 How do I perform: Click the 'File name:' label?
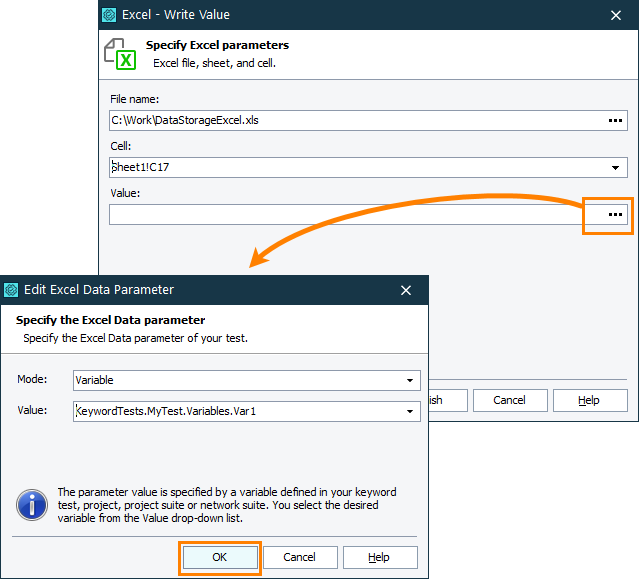[134, 99]
